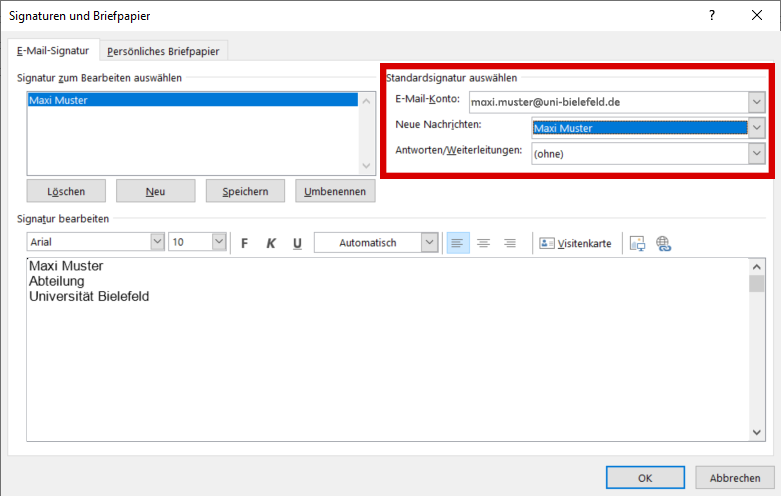
Task: Expand the Neue Nachrichten signature dropdown
Action: [756, 128]
